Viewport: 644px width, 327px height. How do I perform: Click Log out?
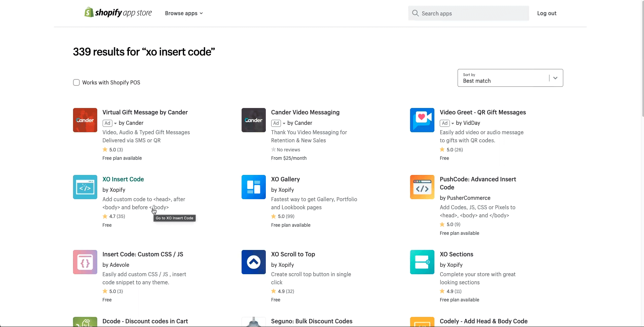click(547, 13)
